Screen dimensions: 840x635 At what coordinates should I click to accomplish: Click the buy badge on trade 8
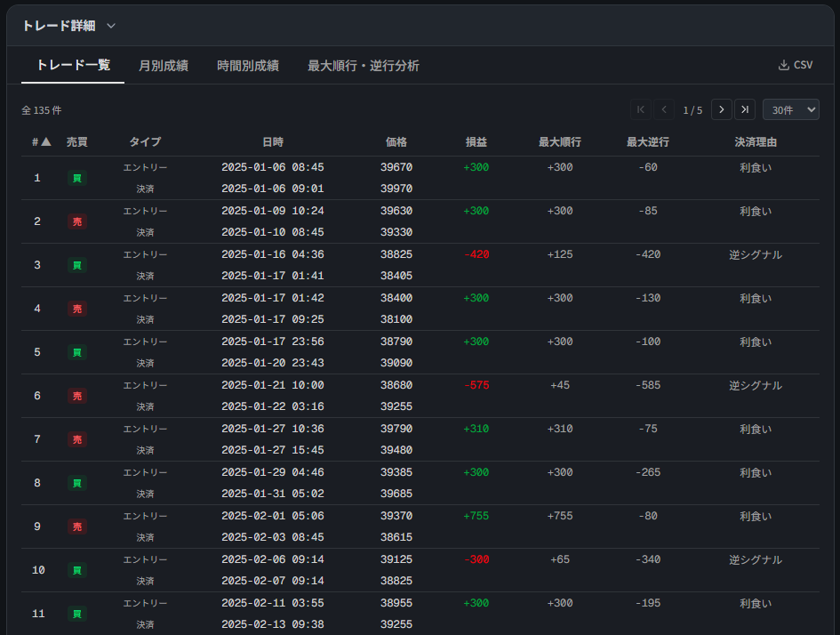pyautogui.click(x=77, y=483)
